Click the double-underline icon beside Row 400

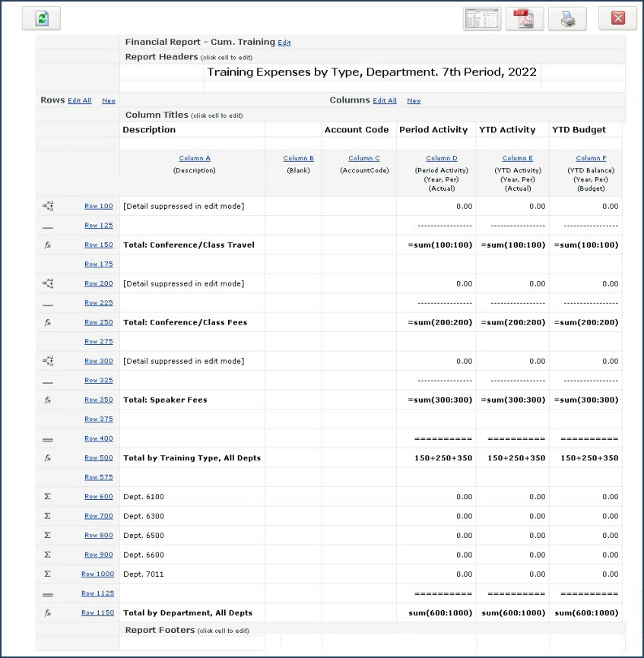pos(48,438)
